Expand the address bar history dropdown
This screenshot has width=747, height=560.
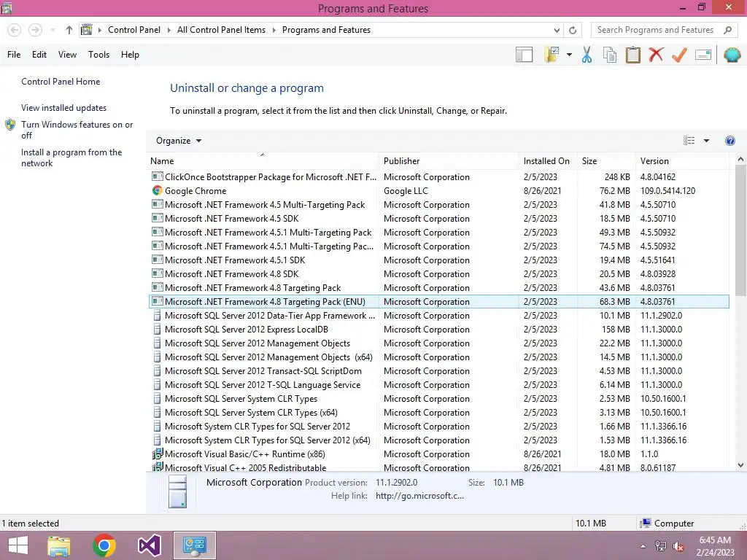pyautogui.click(x=557, y=30)
